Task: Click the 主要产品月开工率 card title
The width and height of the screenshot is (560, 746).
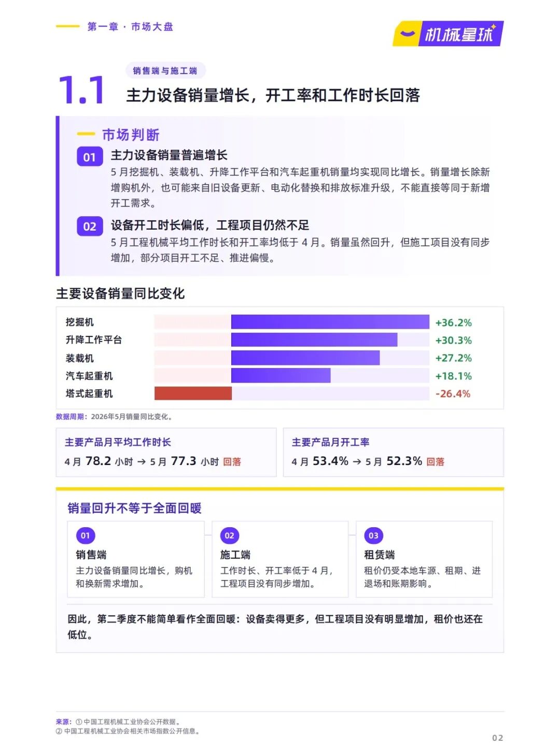Action: (330, 442)
